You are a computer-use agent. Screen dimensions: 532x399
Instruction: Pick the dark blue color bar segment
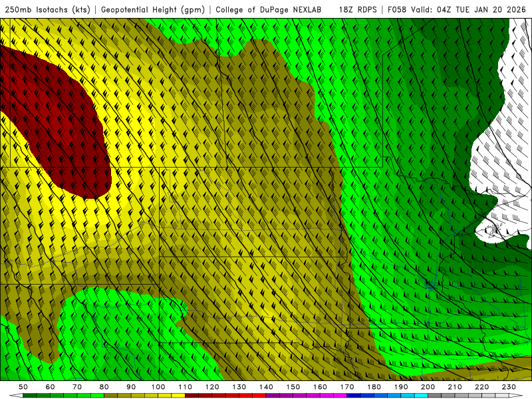354,395
